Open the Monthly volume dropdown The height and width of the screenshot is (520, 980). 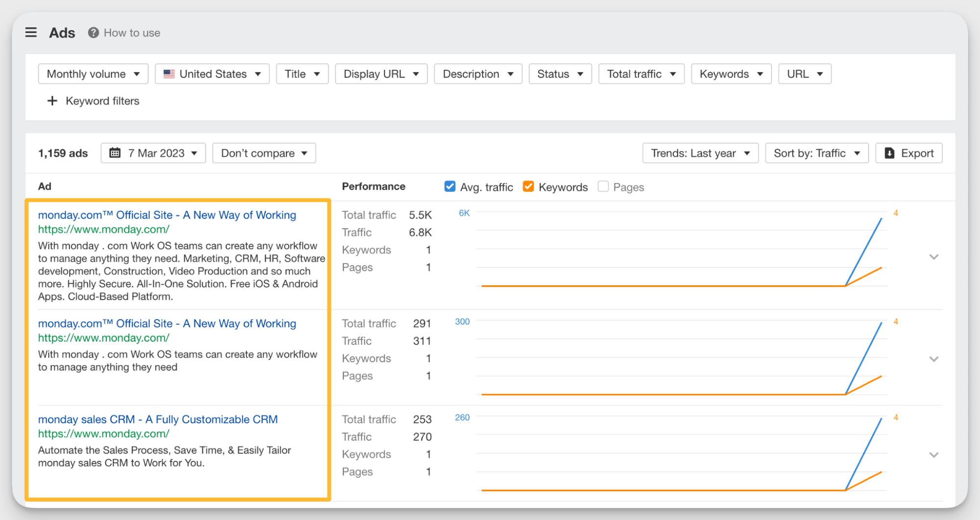(x=93, y=74)
